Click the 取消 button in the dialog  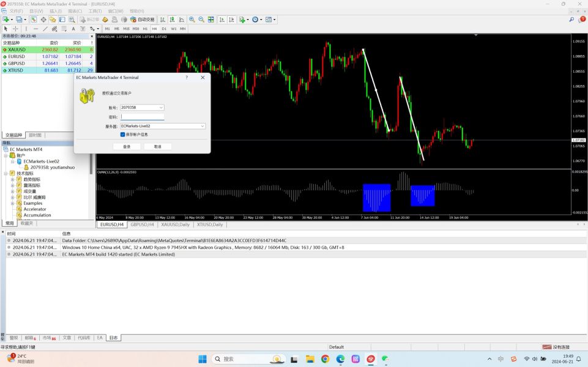coord(157,147)
